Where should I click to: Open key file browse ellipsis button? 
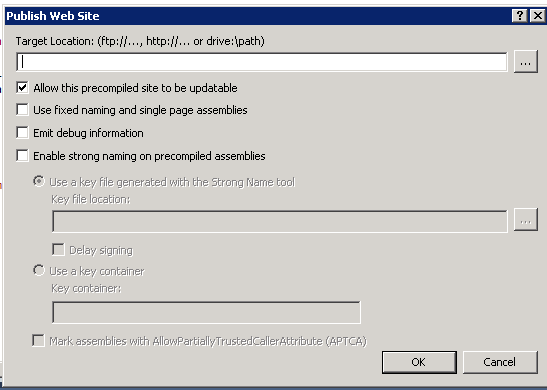point(525,220)
